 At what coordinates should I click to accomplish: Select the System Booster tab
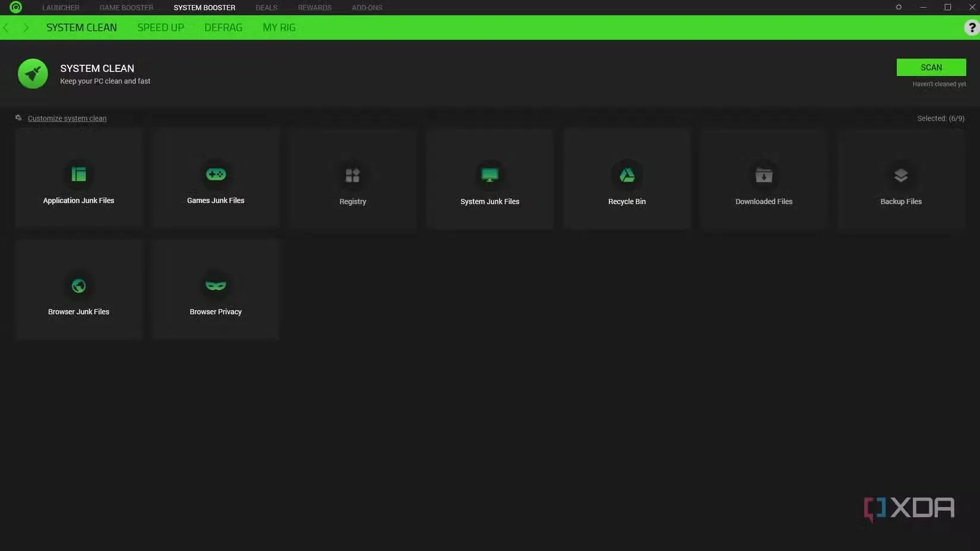204,8
